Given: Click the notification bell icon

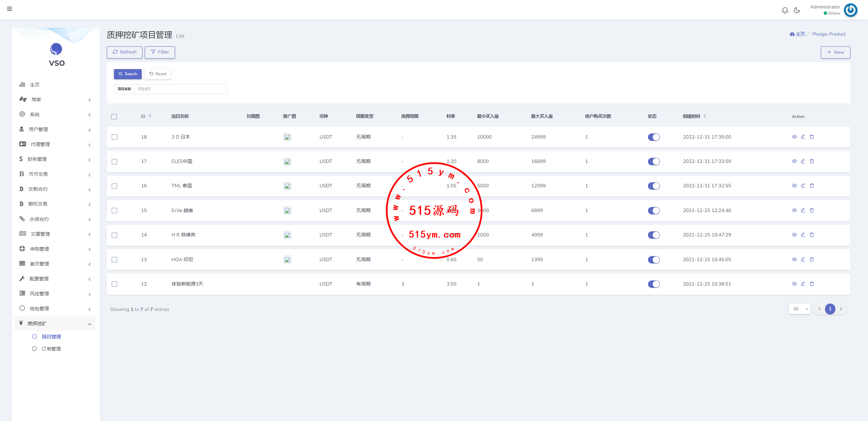Looking at the screenshot, I should pyautogui.click(x=785, y=10).
